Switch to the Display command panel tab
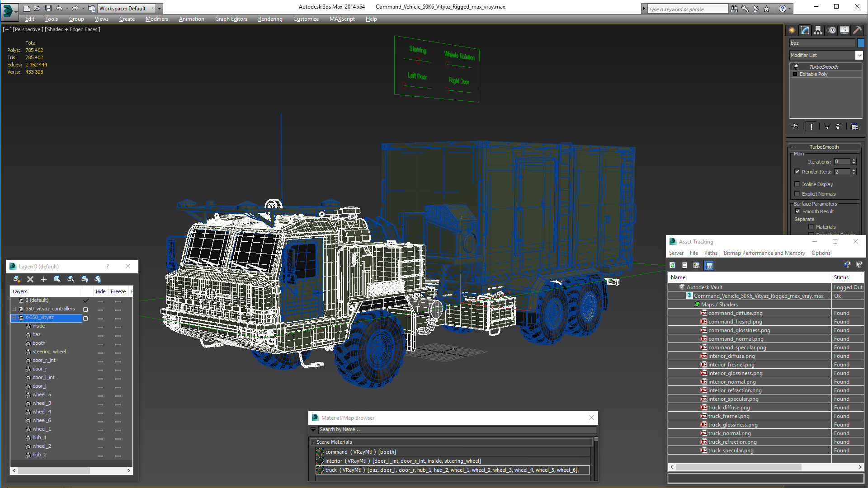 click(844, 30)
